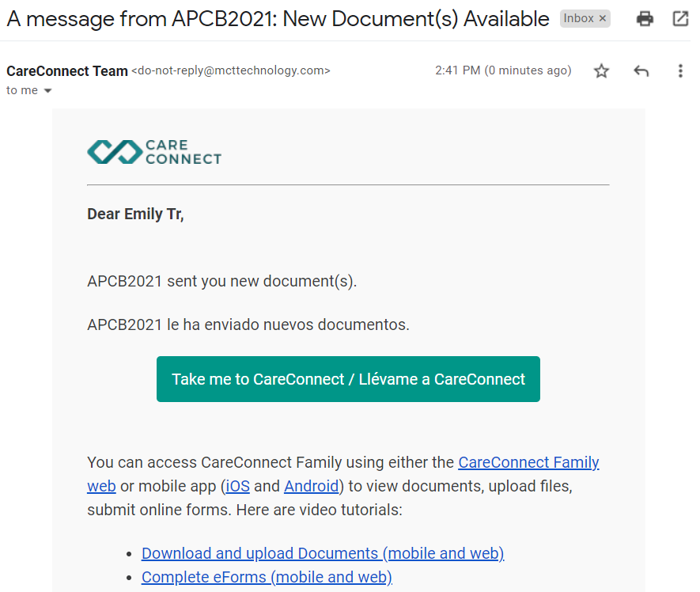Star this CareConnect message
This screenshot has width=700, height=592.
click(x=601, y=71)
